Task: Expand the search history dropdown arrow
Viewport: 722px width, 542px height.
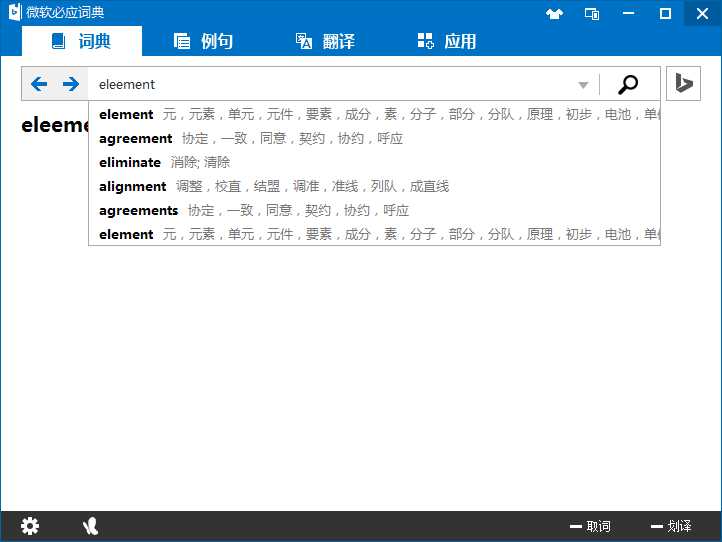Action: 583,85
